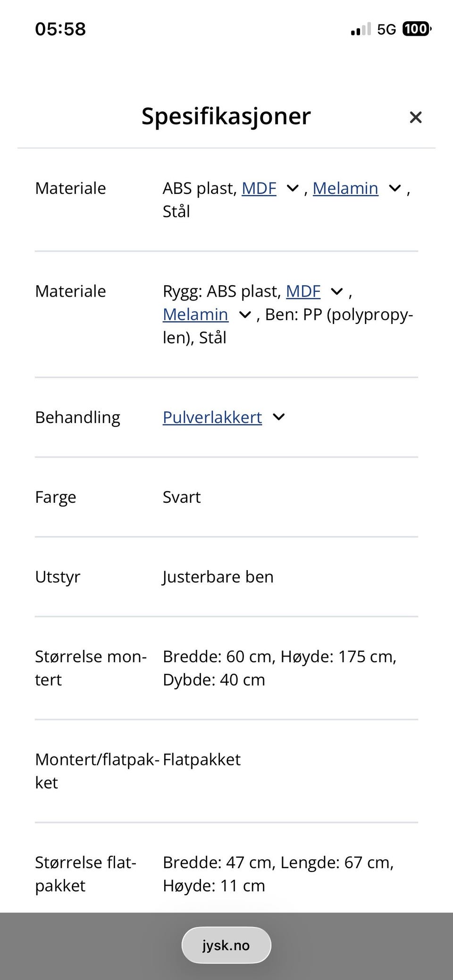Open the Melamin link before "Ben: PP"
The height and width of the screenshot is (980, 453).
[x=195, y=315]
